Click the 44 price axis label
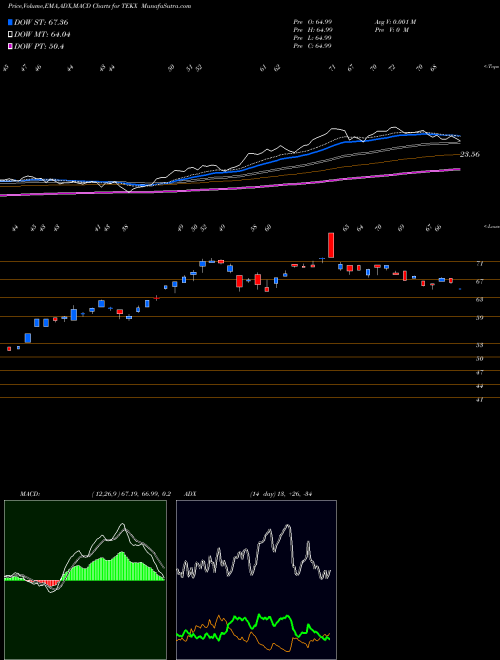 (x=479, y=386)
